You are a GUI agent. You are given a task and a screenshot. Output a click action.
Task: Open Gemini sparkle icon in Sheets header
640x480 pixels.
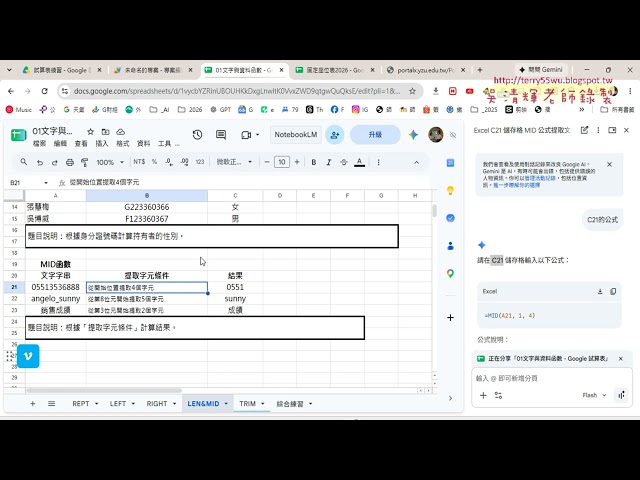pyautogui.click(x=413, y=135)
